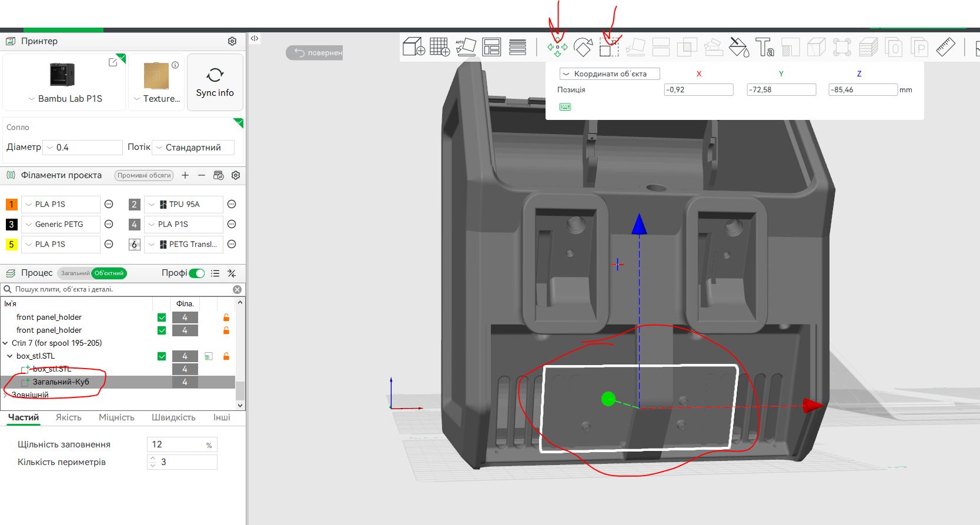Clear the object search field
Viewport: 980px width, 525px height.
click(237, 289)
